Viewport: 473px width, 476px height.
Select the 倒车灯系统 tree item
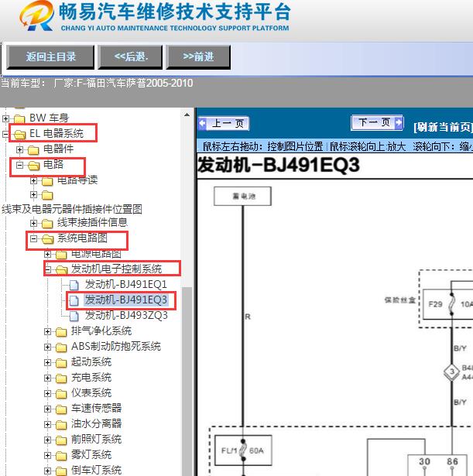(x=96, y=470)
